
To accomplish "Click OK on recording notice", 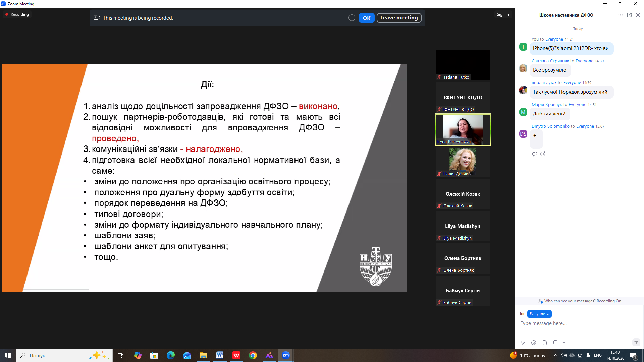I will (367, 18).
